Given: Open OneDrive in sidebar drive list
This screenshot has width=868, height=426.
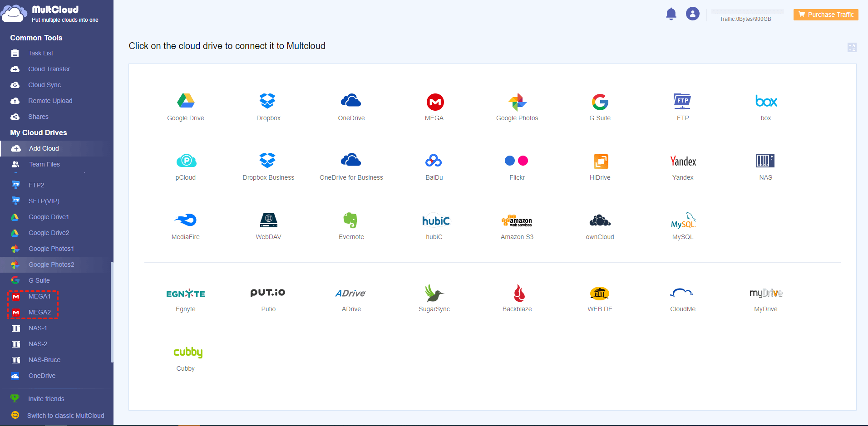Looking at the screenshot, I should click(x=42, y=376).
